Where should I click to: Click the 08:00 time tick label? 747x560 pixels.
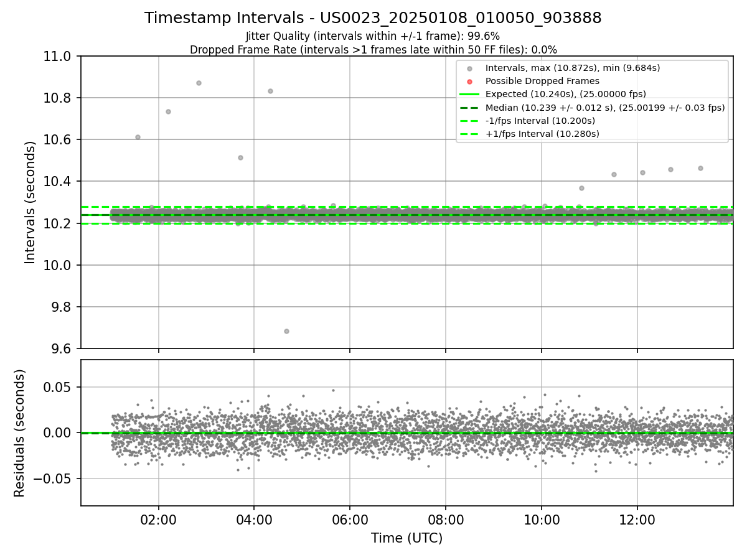tap(446, 519)
